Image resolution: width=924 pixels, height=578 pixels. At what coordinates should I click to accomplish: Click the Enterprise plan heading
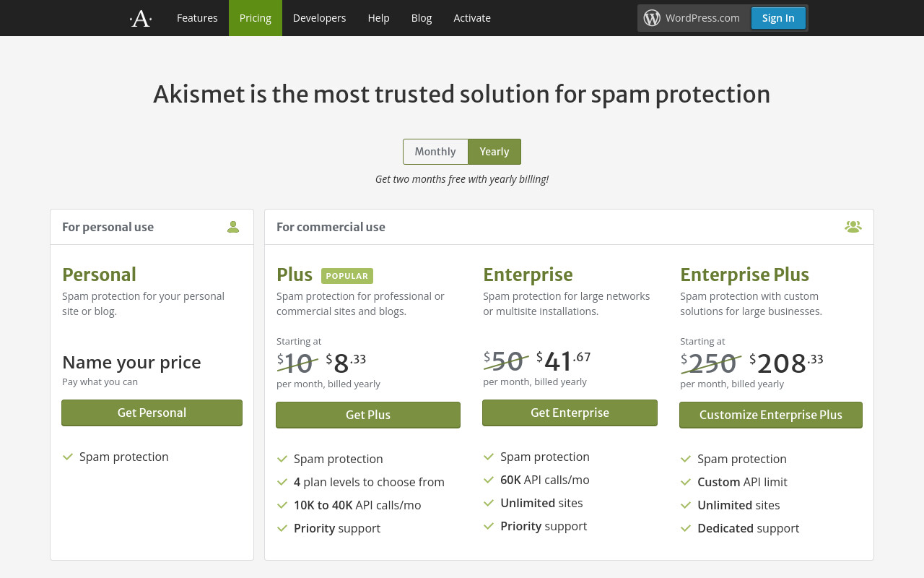[528, 275]
